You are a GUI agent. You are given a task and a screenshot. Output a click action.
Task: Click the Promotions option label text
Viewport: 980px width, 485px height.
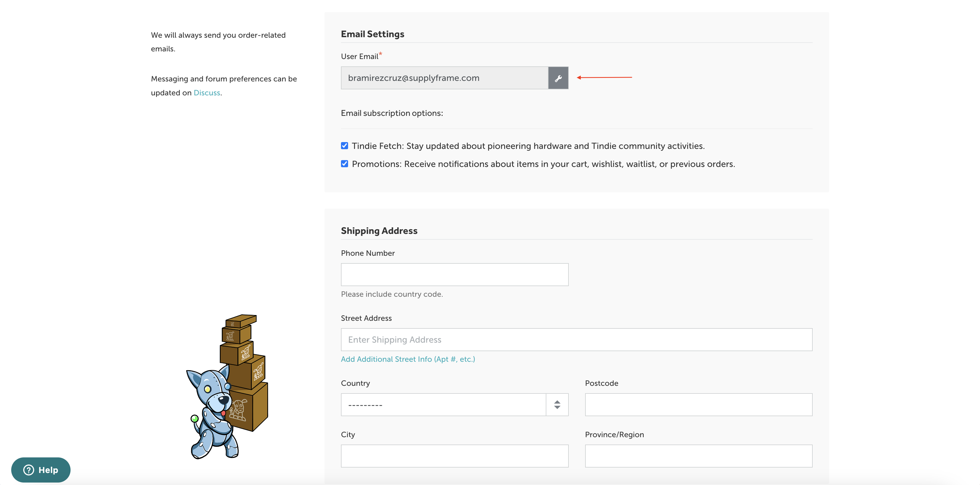pyautogui.click(x=543, y=164)
